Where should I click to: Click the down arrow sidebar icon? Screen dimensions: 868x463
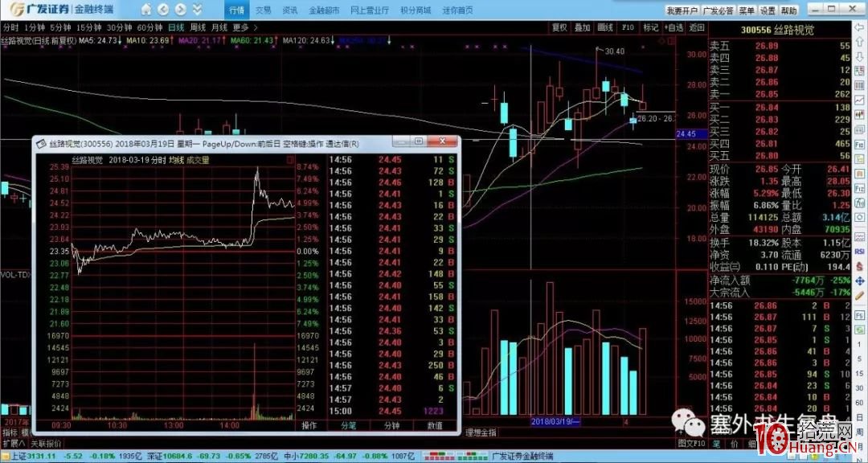(860, 56)
